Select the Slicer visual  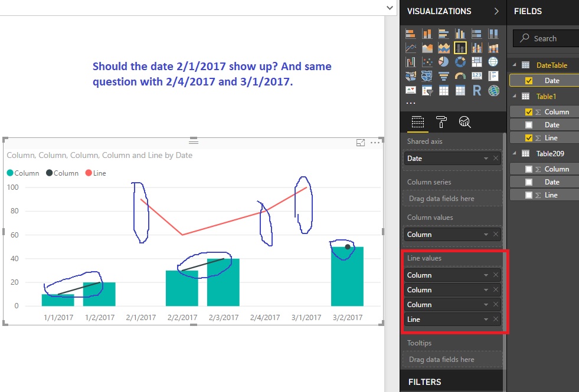click(x=427, y=90)
